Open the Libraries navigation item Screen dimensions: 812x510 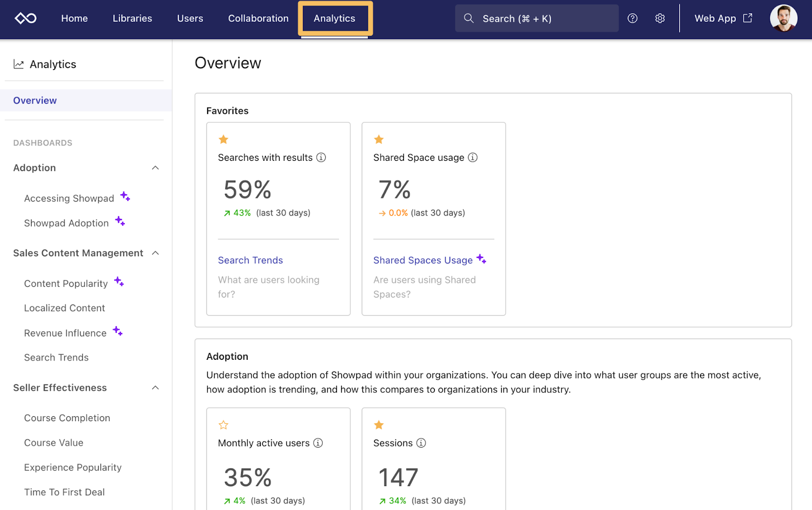tap(132, 18)
